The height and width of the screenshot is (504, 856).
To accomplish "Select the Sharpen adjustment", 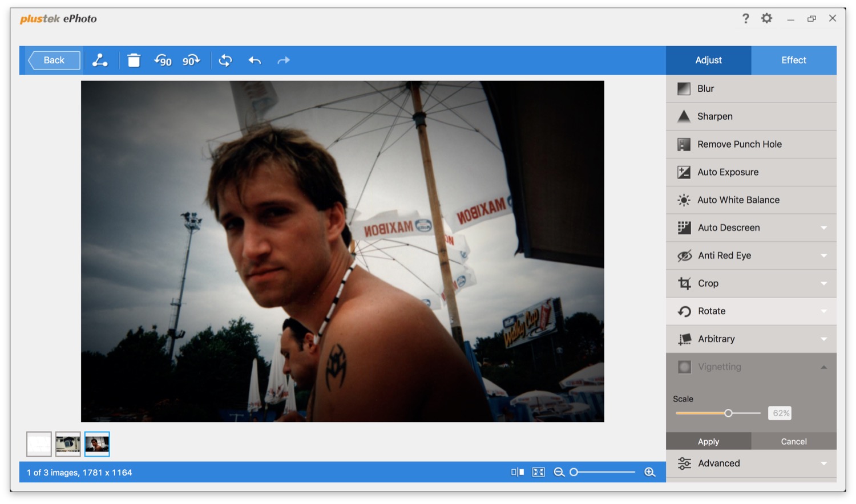I will tap(751, 116).
